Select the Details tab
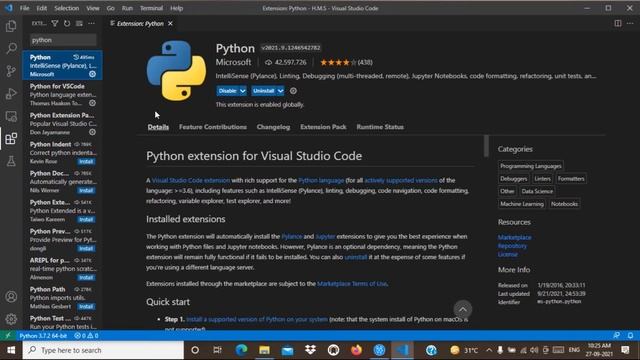Viewport: 640px width, 360px height. click(x=158, y=127)
